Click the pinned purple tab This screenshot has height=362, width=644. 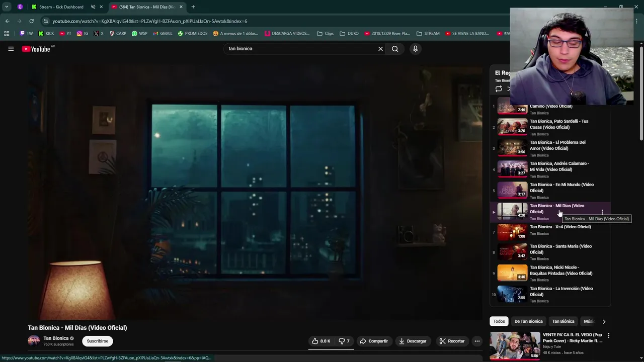20,7
